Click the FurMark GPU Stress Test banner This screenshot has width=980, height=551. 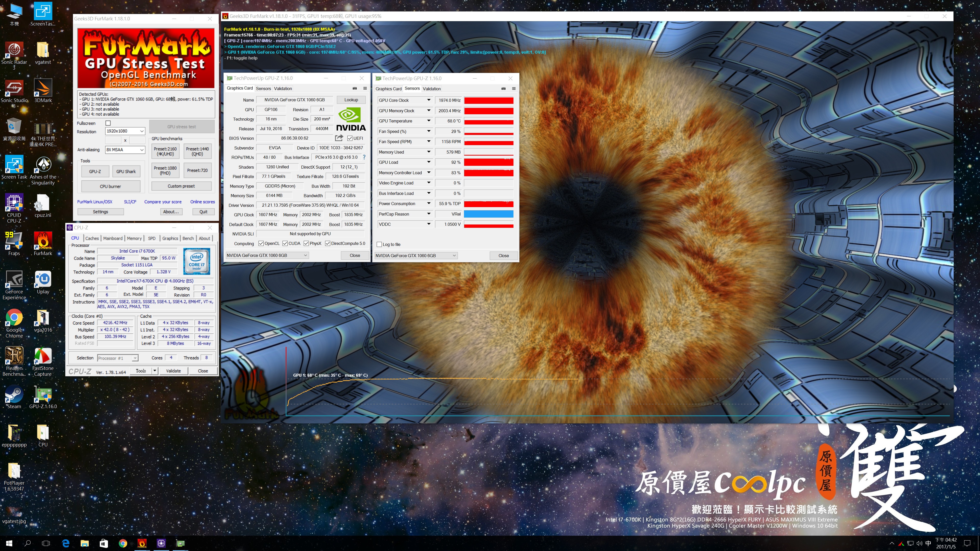tap(146, 58)
